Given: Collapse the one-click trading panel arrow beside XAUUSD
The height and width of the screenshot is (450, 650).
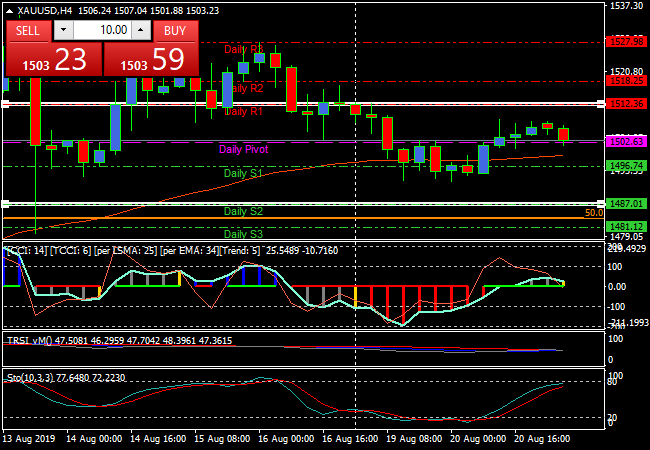Looking at the screenshot, I should click(9, 10).
